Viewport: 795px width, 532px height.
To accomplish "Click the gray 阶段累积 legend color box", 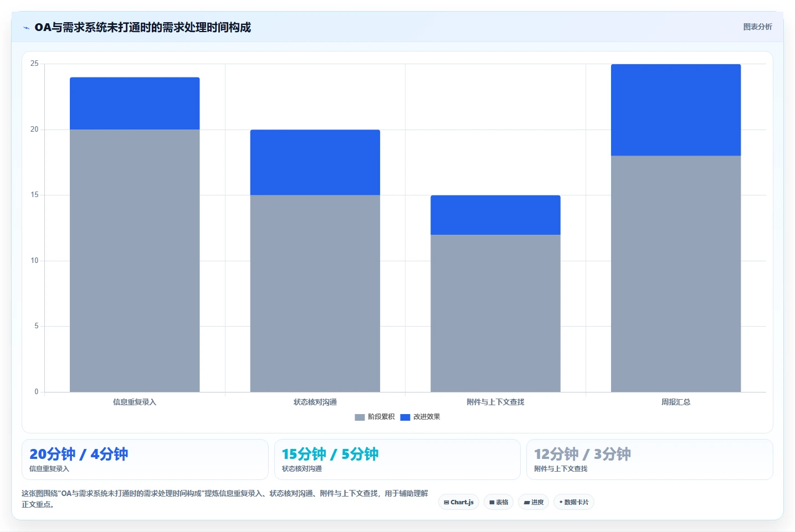I will coord(360,417).
